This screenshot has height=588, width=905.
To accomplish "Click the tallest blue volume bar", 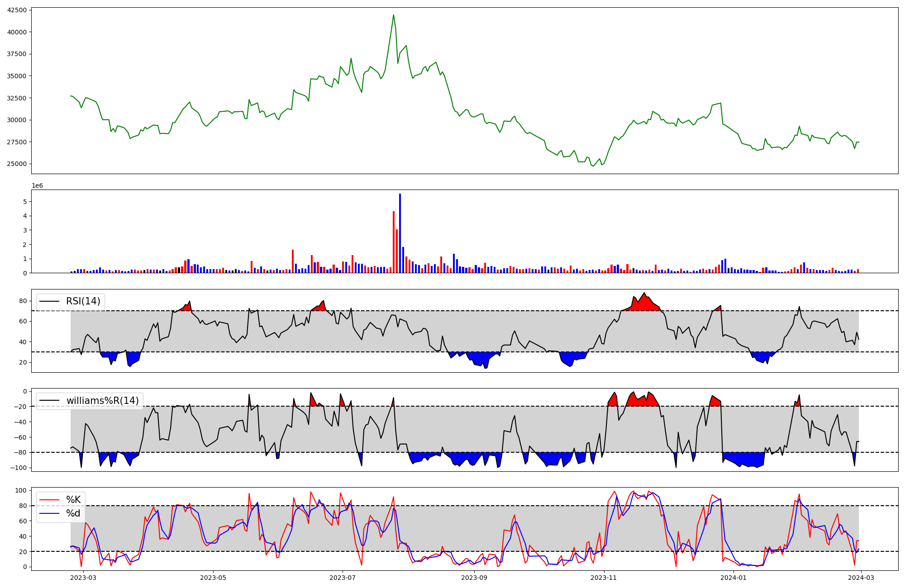I will point(400,233).
